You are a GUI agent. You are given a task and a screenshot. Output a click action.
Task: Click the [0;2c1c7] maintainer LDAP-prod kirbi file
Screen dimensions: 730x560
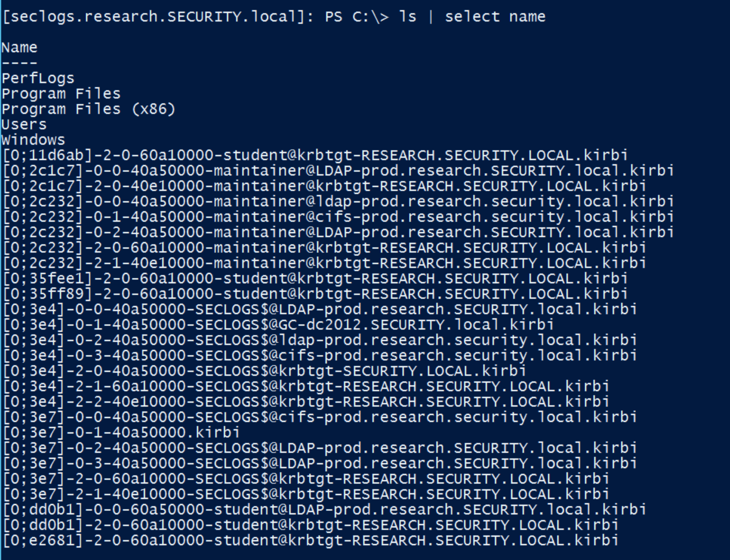(338, 171)
